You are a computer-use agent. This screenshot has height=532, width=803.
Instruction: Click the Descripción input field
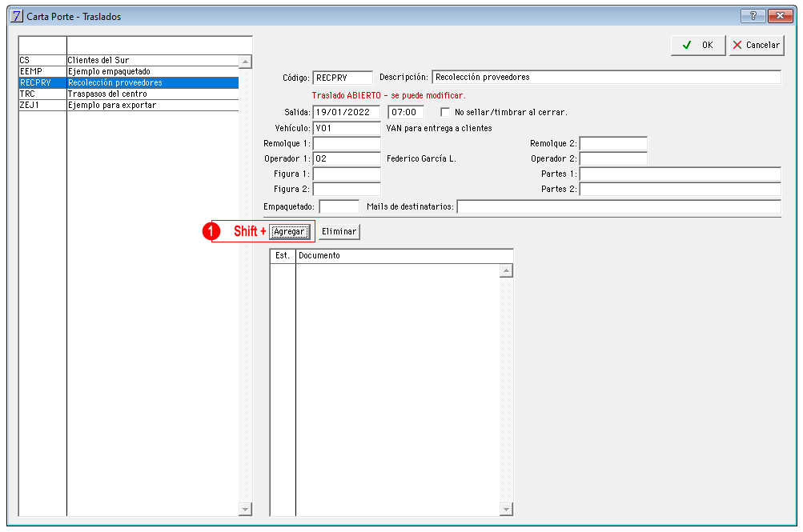point(606,78)
